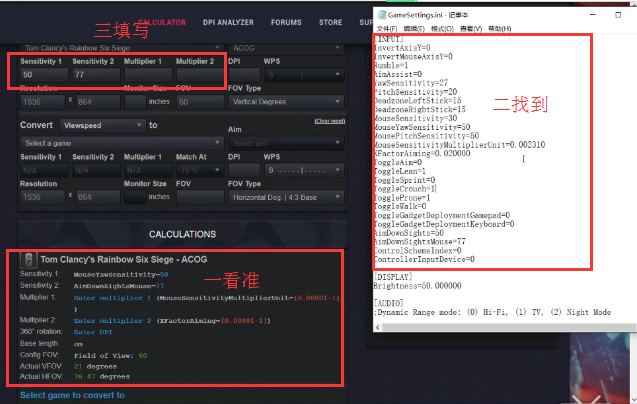Expand the Tom Clancy's Rainbow Six Siege game dropdown
The width and height of the screenshot is (637, 404).
[121, 48]
